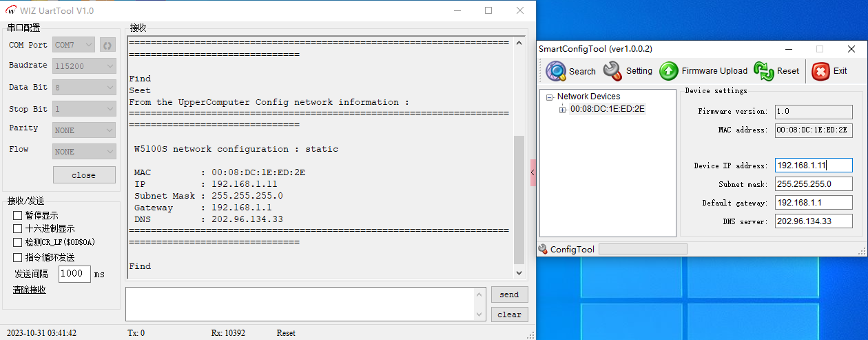Image resolution: width=868 pixels, height=340 pixels.
Task: Collapse the Network Devices tree node
Action: [550, 97]
